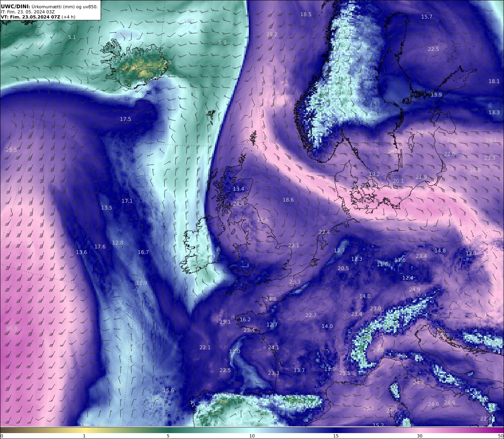Click the 15.2 value label
Viewport: 504px width, 439px height.
[x=378, y=425]
